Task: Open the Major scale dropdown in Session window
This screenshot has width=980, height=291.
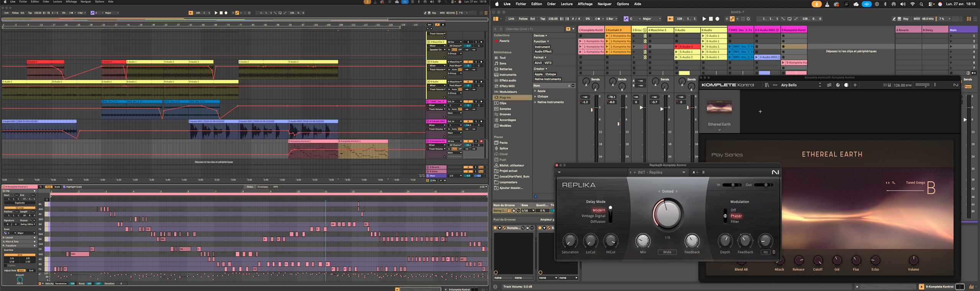Action: [x=652, y=19]
